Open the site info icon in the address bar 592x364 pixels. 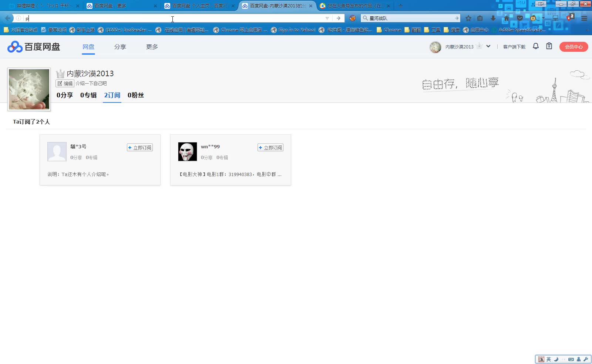click(18, 18)
